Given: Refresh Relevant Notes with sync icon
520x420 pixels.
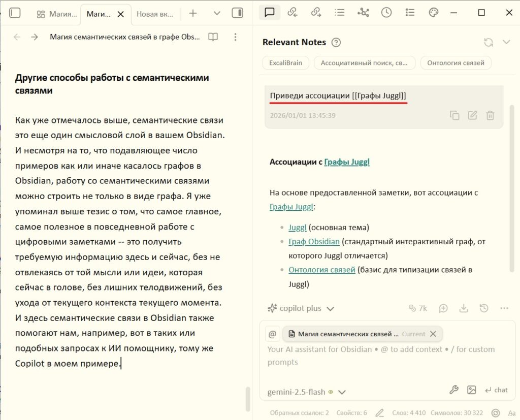Looking at the screenshot, I should [489, 42].
